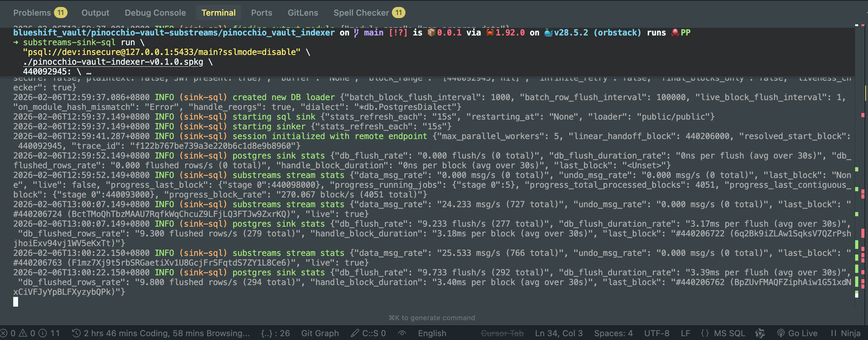Screen dimensions: 868x340
Task: Open the Spaces: 4 indentation selector
Action: click(613, 333)
